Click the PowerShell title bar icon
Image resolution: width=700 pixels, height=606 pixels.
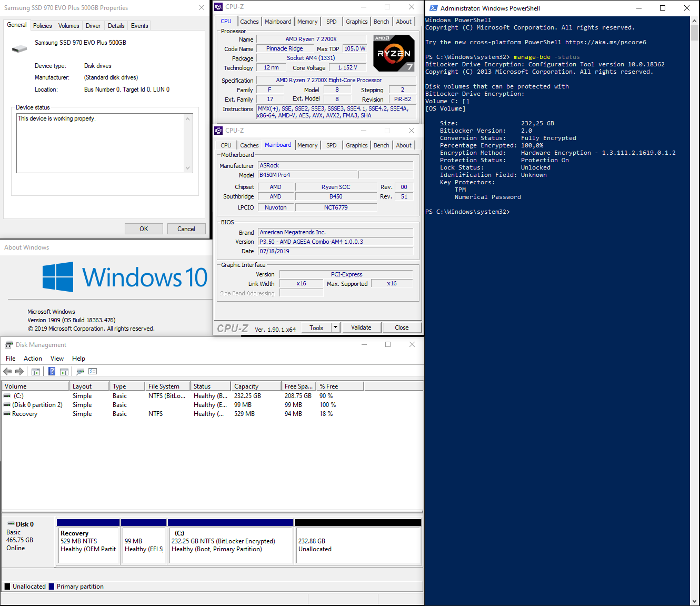(x=433, y=8)
